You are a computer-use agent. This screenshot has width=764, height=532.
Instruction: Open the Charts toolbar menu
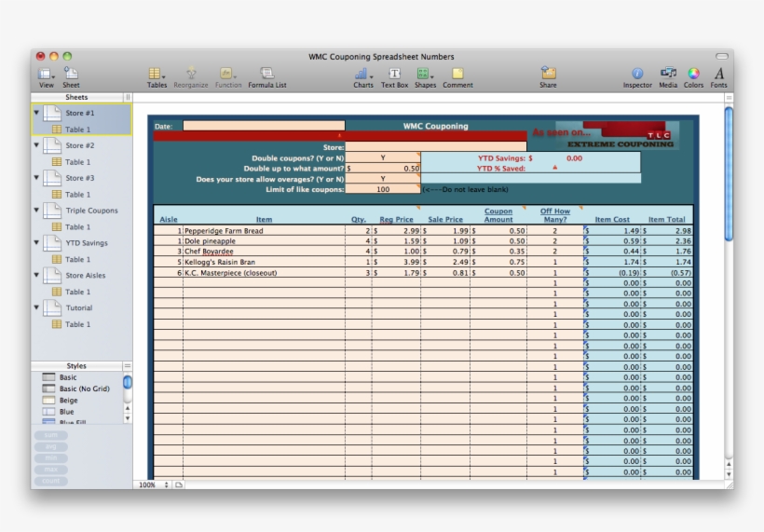363,77
